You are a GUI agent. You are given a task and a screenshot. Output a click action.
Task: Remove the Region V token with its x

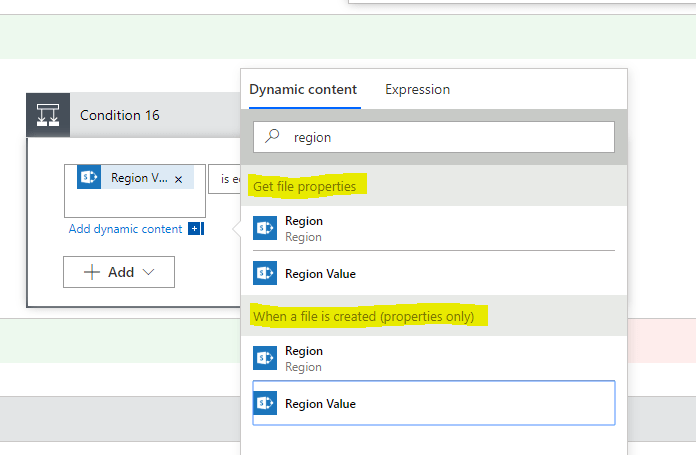(x=178, y=179)
